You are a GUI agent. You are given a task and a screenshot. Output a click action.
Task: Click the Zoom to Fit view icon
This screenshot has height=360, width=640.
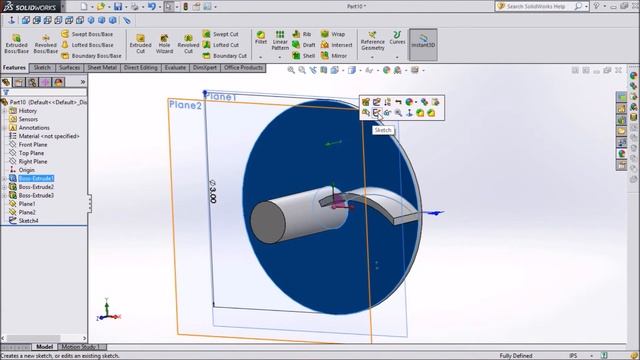[x=291, y=70]
